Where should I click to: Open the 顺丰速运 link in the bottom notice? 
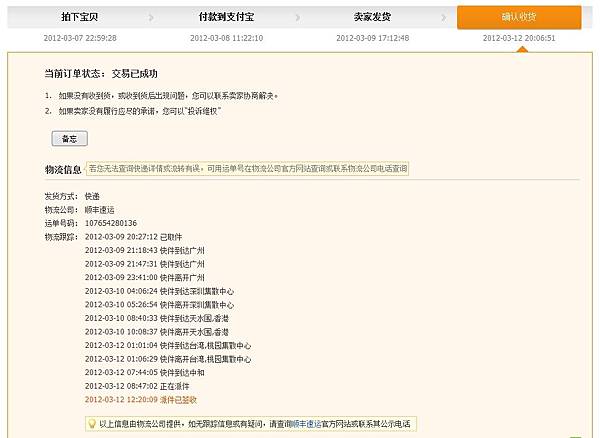[306, 424]
